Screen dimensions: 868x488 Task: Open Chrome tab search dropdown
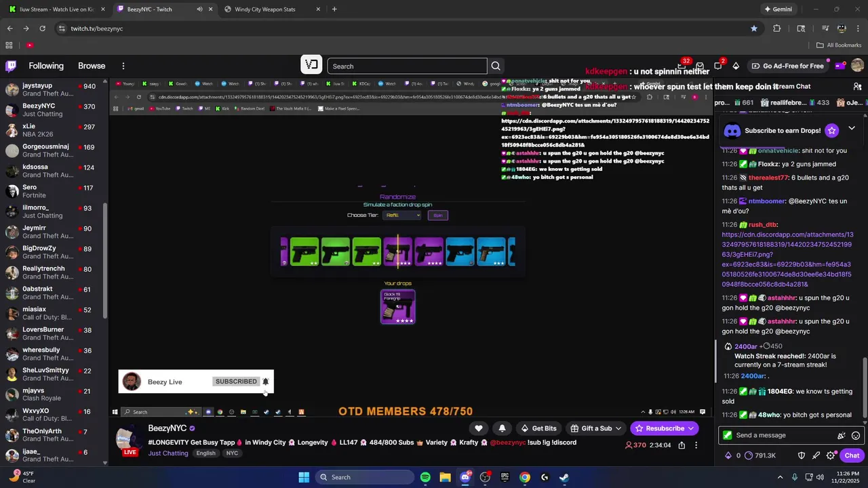pos(801,28)
